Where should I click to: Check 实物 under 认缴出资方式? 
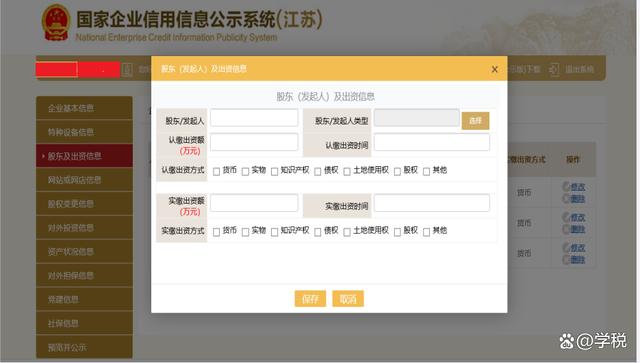pyautogui.click(x=245, y=171)
